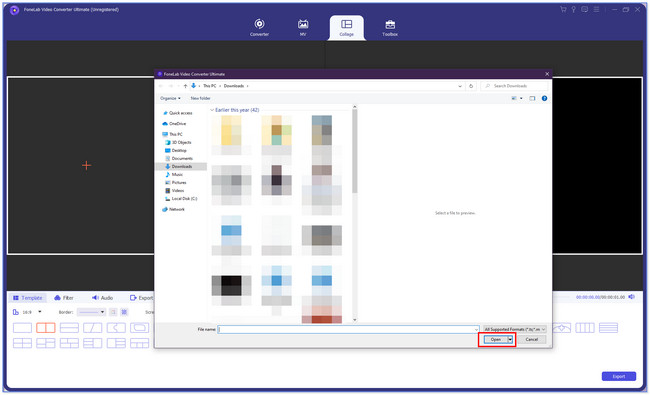
Task: Open the Filter tab
Action: 64,298
